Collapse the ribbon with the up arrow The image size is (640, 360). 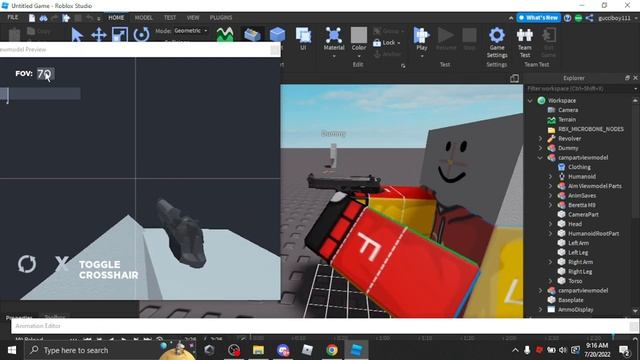pos(511,18)
